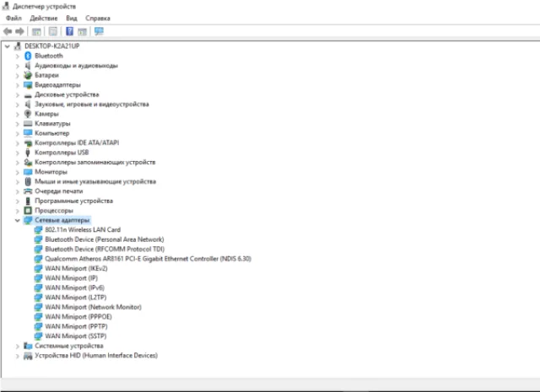This screenshot has width=540, height=392.
Task: Select the Клавиатуры category label
Action: pyautogui.click(x=52, y=123)
